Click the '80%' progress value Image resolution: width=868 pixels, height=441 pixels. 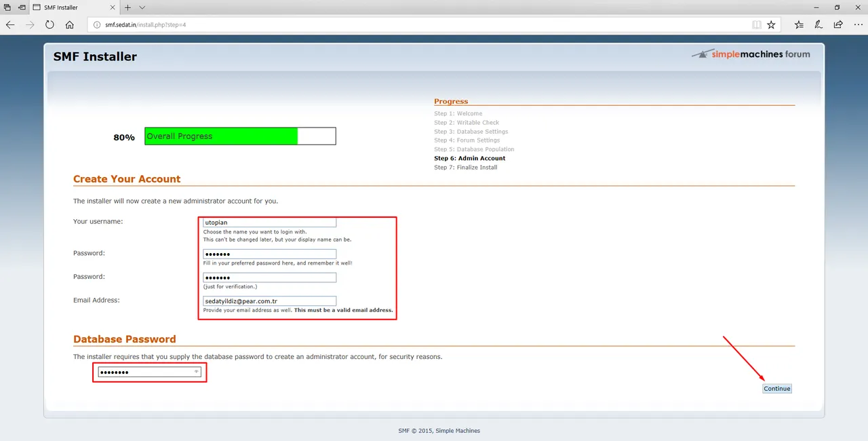124,137
